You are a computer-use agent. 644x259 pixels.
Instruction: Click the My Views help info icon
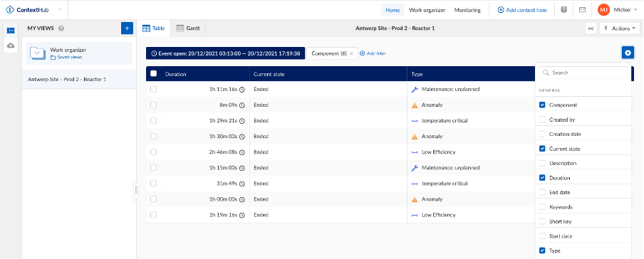[x=61, y=28]
